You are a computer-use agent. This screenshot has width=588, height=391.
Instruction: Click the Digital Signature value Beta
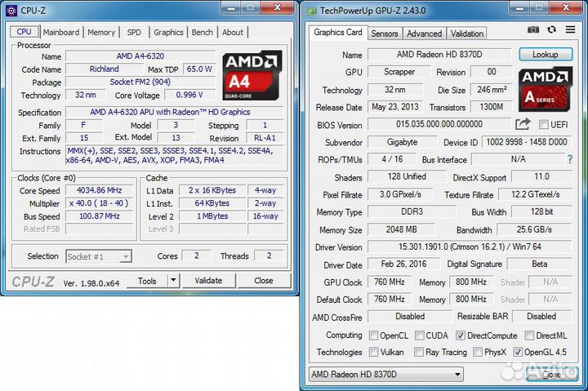(540, 264)
